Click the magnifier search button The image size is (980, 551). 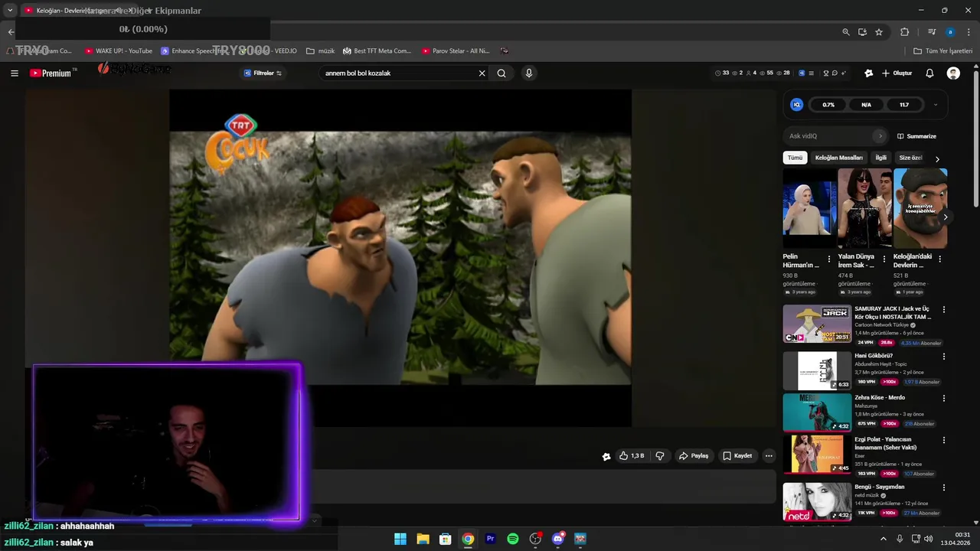click(501, 73)
